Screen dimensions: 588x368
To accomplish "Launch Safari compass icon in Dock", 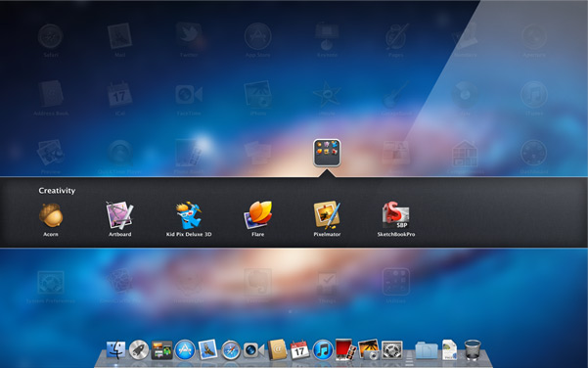I will click(231, 350).
